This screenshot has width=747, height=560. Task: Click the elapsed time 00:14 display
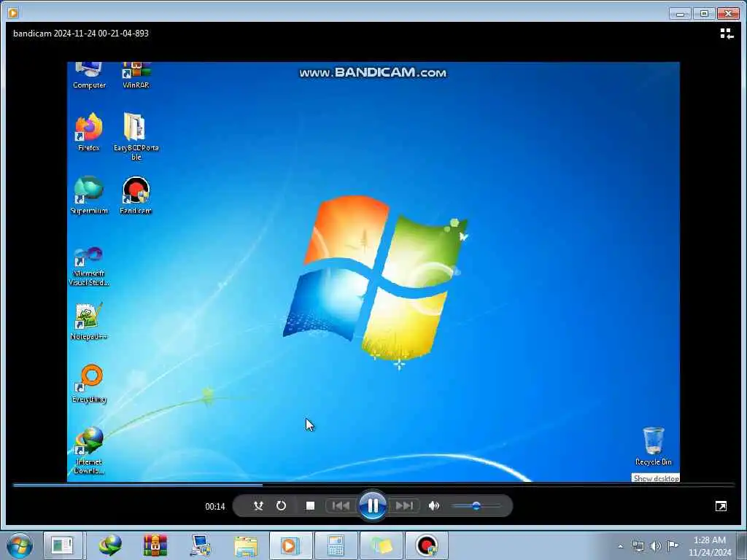[215, 506]
